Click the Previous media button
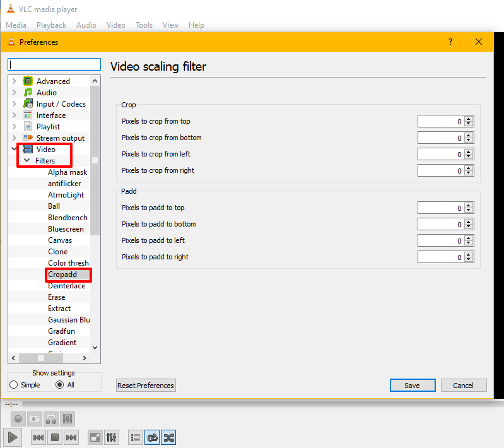 pyautogui.click(x=38, y=437)
